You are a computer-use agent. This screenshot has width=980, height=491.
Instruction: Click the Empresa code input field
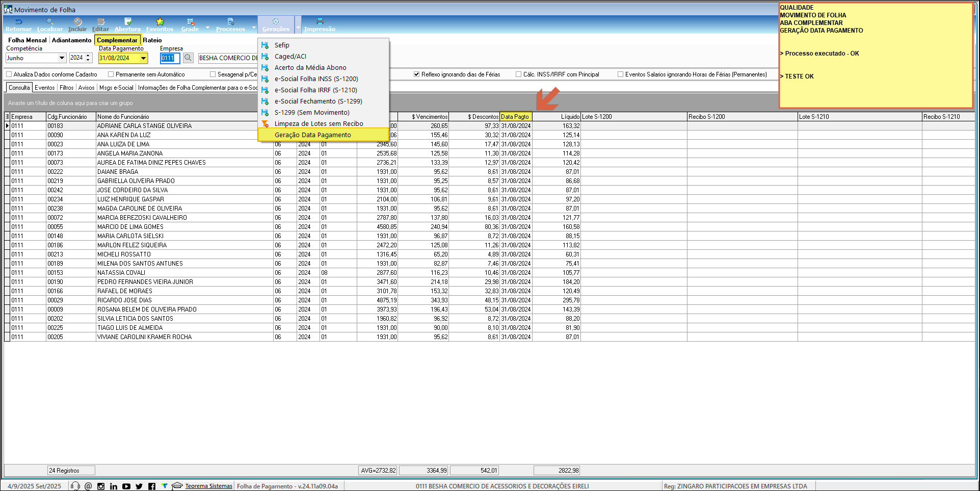coord(170,58)
